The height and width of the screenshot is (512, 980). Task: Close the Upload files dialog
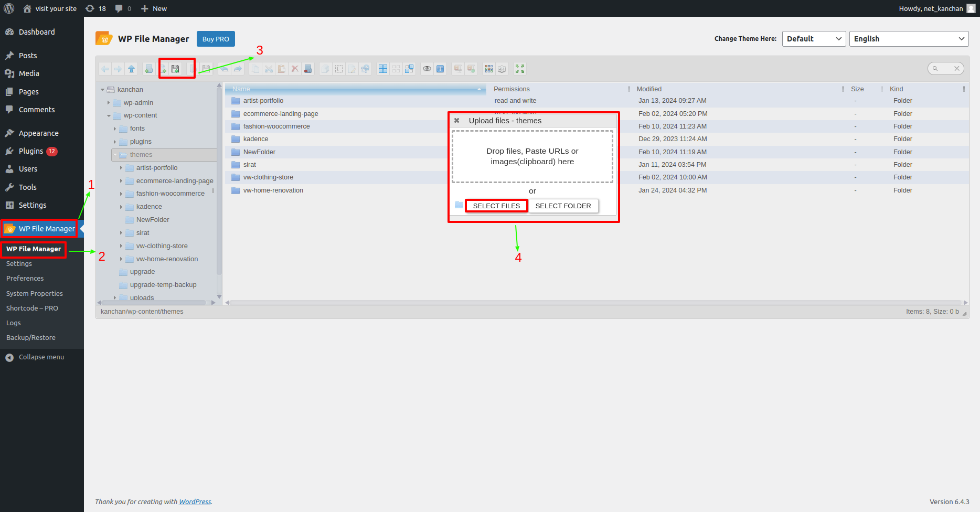pyautogui.click(x=457, y=121)
